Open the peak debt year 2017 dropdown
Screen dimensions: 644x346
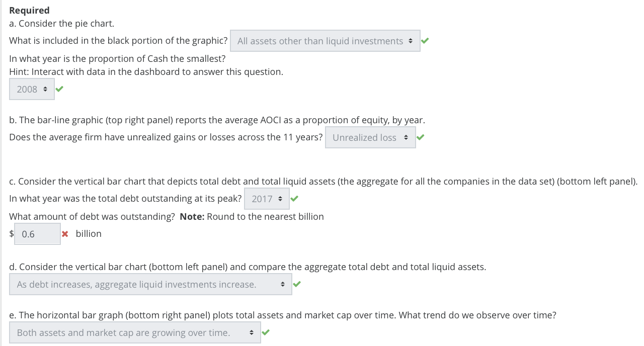click(x=267, y=198)
